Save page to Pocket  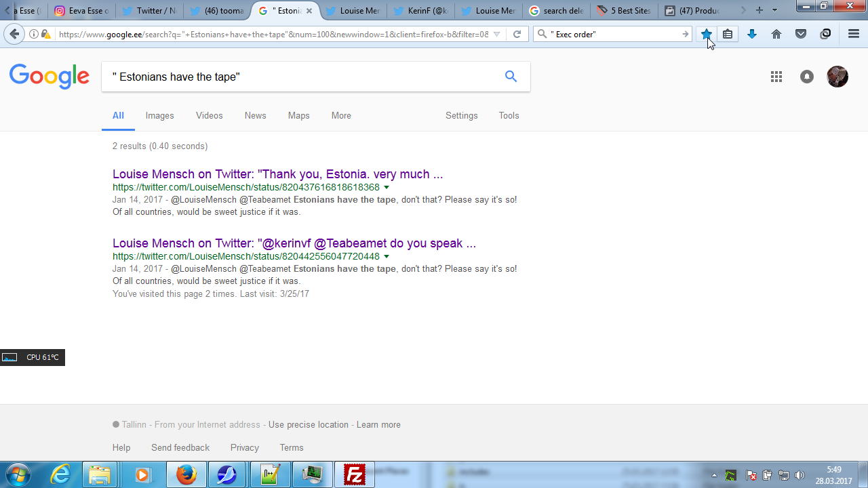point(801,34)
